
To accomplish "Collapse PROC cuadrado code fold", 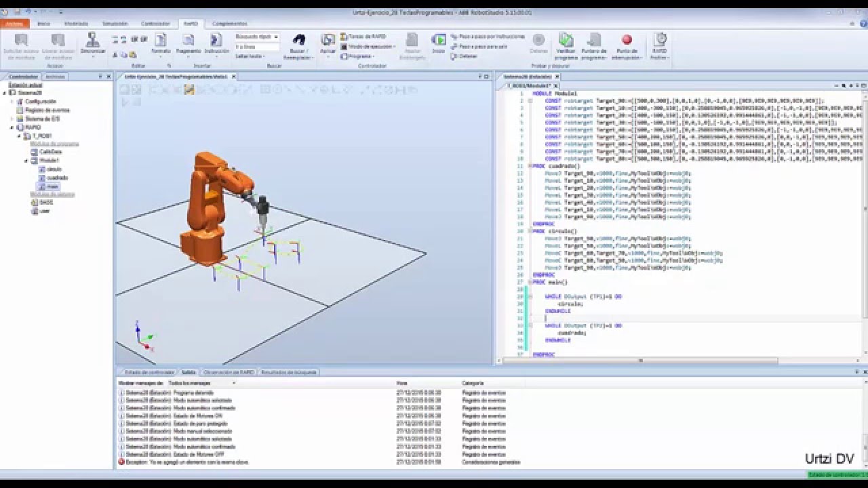I will (530, 165).
